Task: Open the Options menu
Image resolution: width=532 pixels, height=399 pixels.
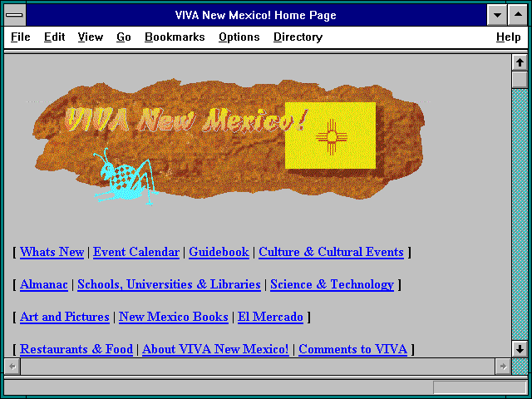Action: pos(239,37)
